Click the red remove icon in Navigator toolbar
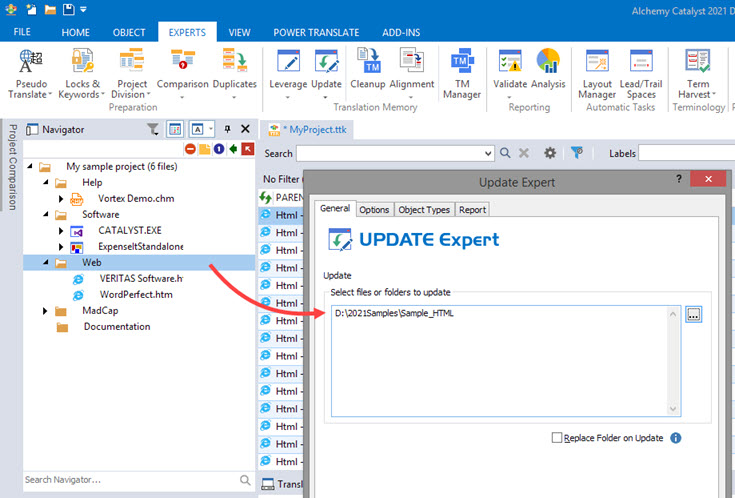The height and width of the screenshot is (498, 735). 190,149
